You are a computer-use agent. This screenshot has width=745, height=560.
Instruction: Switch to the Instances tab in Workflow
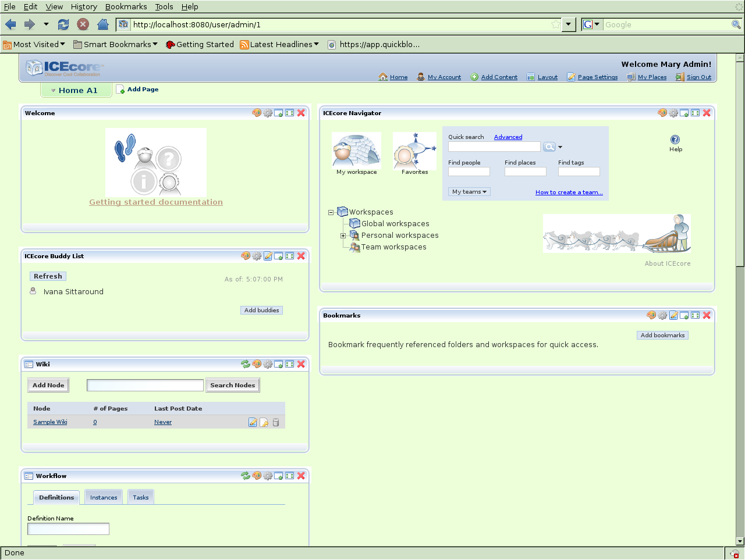[x=104, y=497]
